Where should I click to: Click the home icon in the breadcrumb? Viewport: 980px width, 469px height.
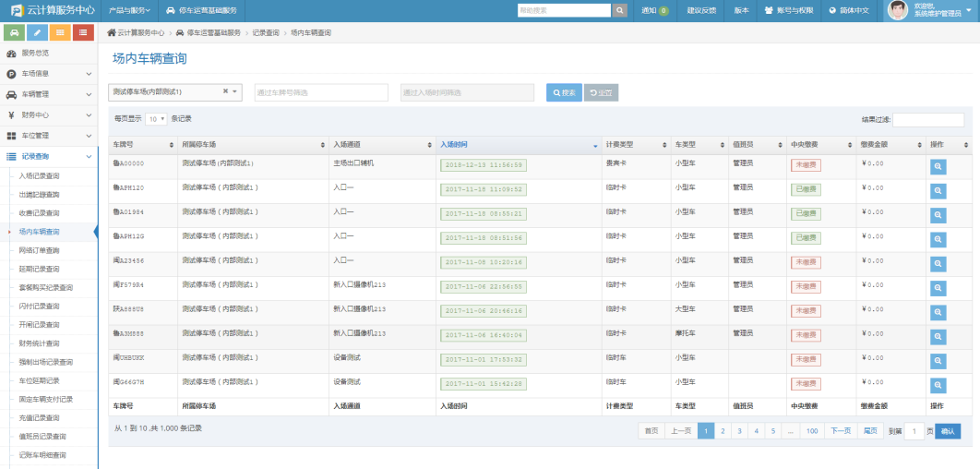(112, 32)
